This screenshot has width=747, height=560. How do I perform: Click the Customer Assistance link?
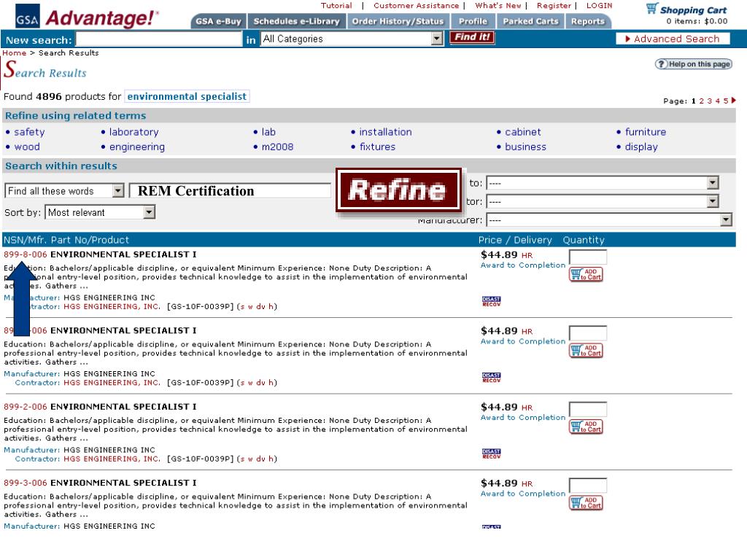[x=416, y=6]
